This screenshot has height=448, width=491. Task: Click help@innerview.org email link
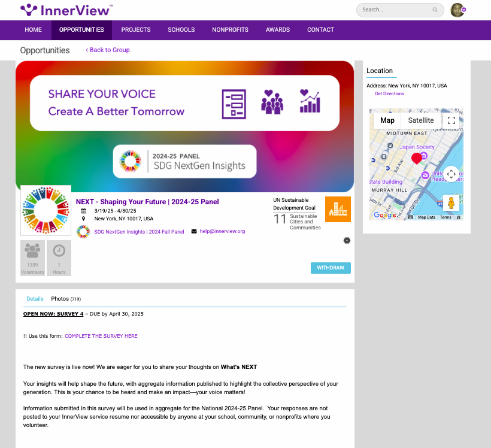point(222,231)
